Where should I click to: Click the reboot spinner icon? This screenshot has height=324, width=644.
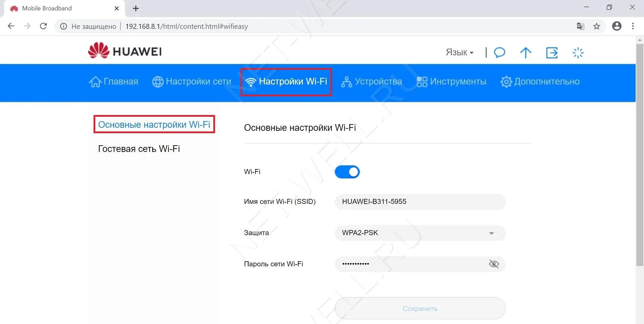pos(578,53)
